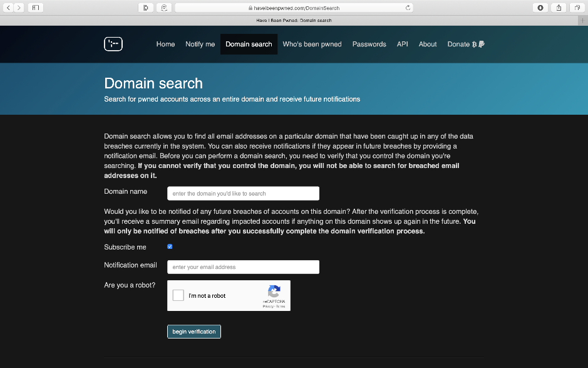
Task: Click the address bar URL field
Action: coord(294,8)
